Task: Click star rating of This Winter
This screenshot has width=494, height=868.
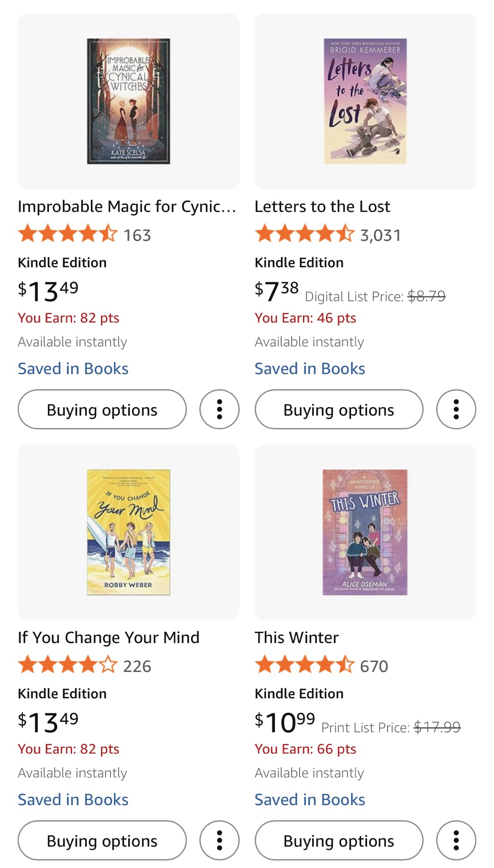Action: pyautogui.click(x=304, y=665)
